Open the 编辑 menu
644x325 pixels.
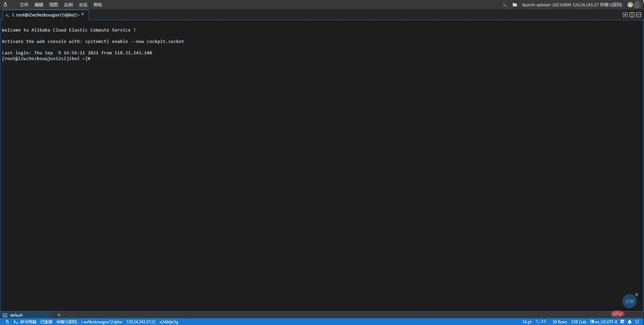39,5
